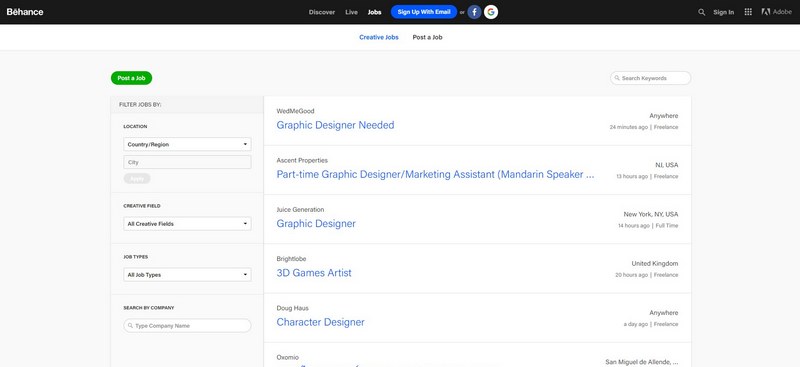Open the Country/Region dropdown
800x367 pixels.
[x=187, y=144]
